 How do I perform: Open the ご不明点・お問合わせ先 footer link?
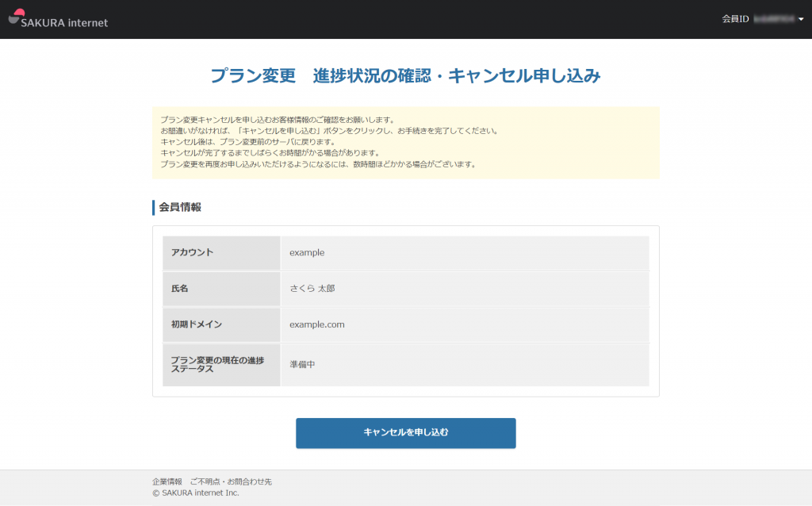[231, 481]
